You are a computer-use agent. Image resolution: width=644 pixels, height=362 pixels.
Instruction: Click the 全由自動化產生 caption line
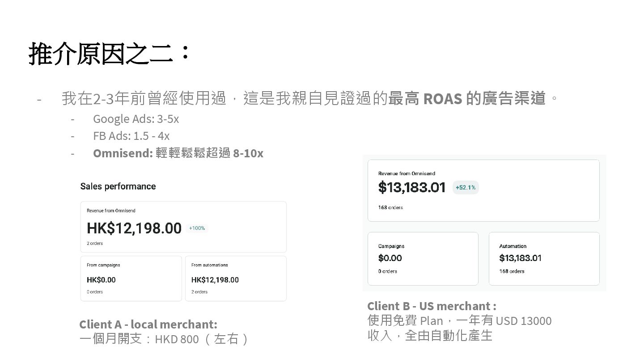coord(449,336)
